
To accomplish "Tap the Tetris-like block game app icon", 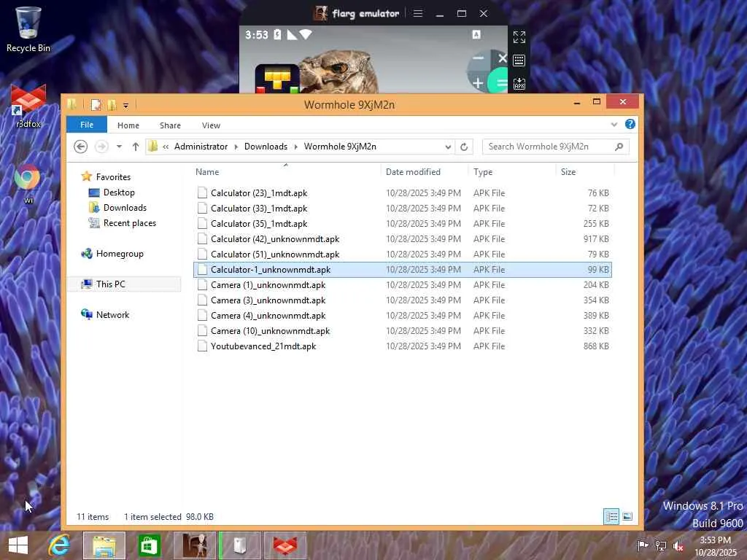I will (x=277, y=79).
